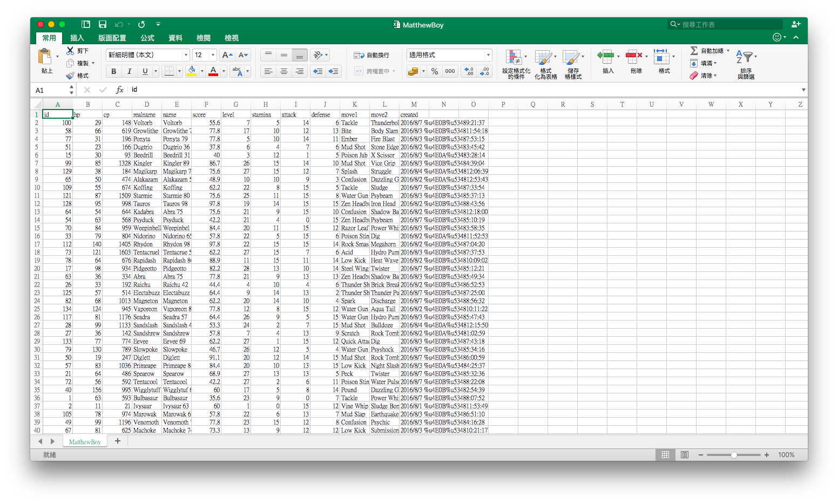Click the Save icon in title bar
Image resolution: width=838 pixels, height=504 pixels.
(x=102, y=24)
